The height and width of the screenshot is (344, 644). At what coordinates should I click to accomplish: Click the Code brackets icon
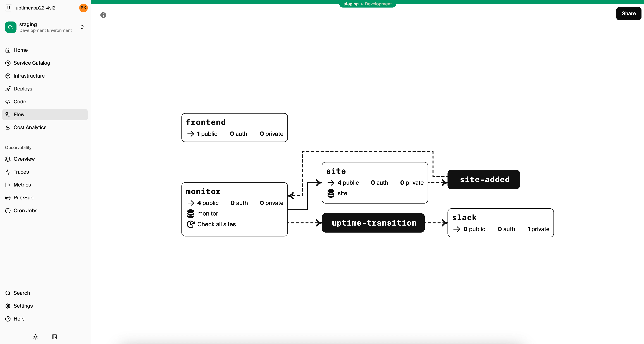[8, 102]
